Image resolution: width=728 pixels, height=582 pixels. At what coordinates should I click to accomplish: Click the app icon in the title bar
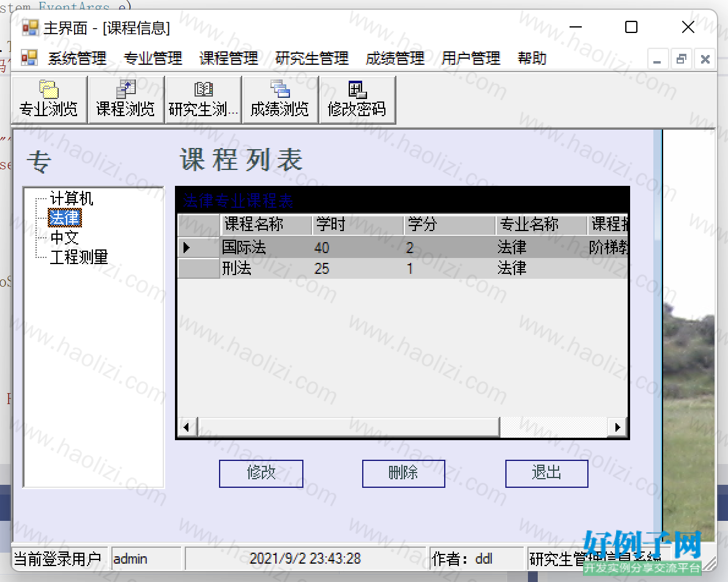point(30,28)
